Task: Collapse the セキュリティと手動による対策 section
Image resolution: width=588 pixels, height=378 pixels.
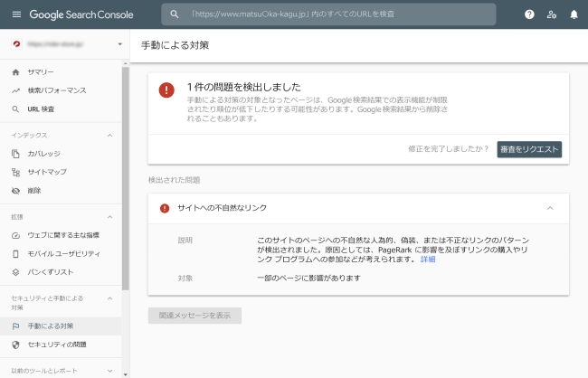Action: coord(109,299)
